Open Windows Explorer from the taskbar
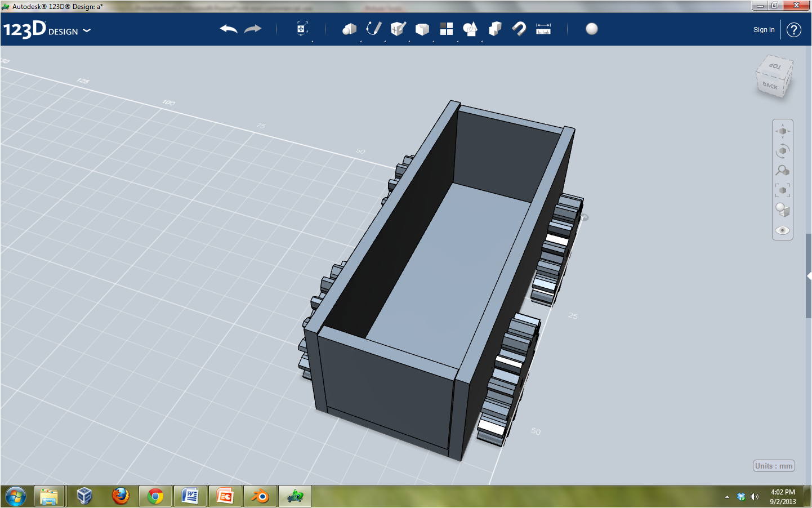 [50, 496]
